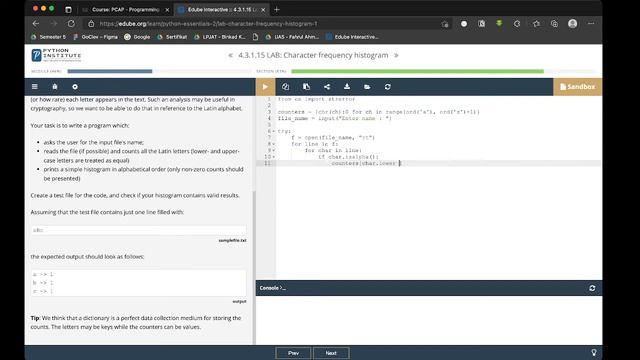640x360 pixels.
Task: Click the lightbulb hint icon in bottom bar
Action: coord(594,353)
